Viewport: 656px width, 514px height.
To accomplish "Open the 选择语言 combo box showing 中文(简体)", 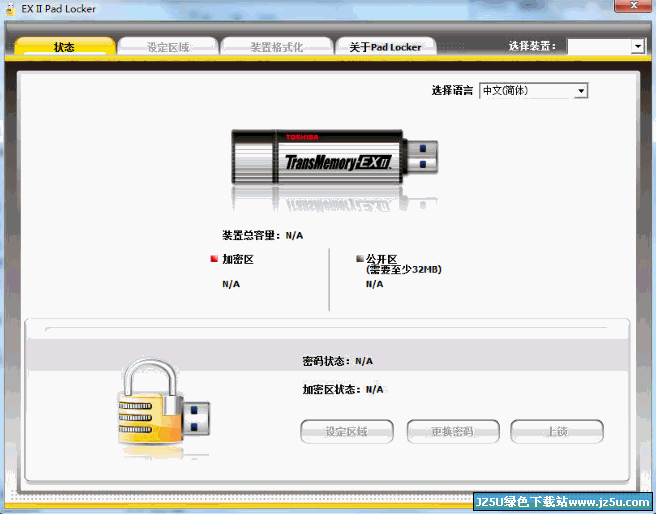I will coord(533,90).
